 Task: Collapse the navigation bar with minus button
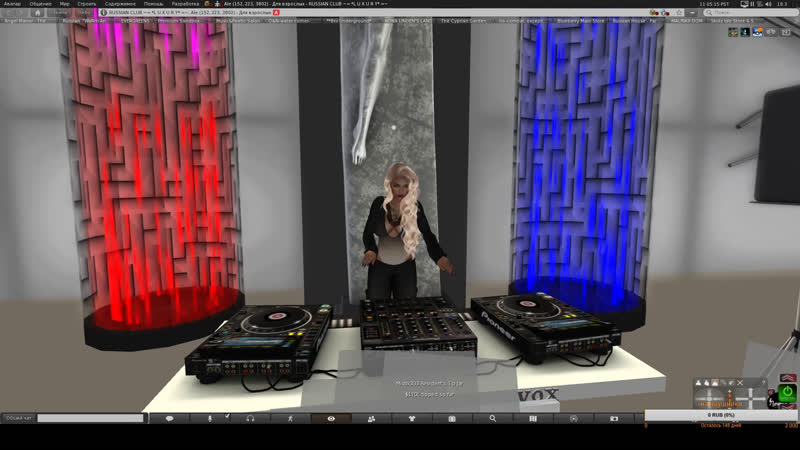click(x=692, y=12)
